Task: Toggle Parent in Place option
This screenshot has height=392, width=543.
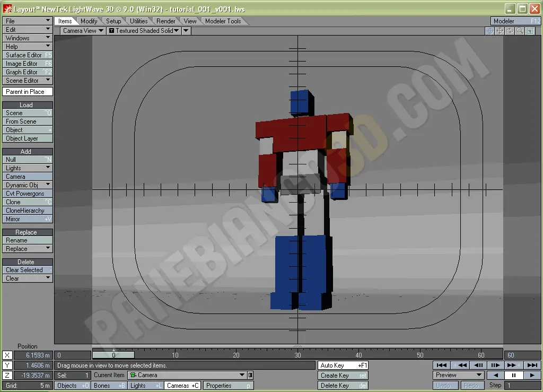Action: pos(28,92)
